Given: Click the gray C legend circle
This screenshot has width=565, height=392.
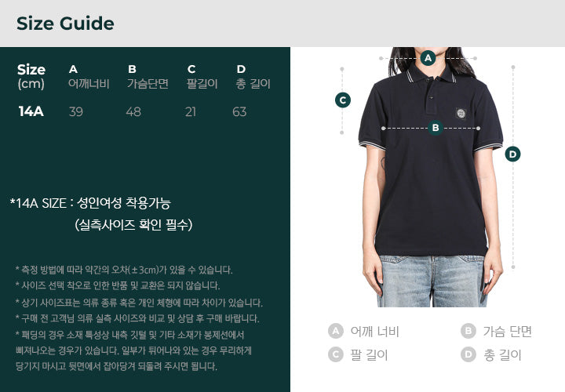Looking at the screenshot, I should point(336,355).
